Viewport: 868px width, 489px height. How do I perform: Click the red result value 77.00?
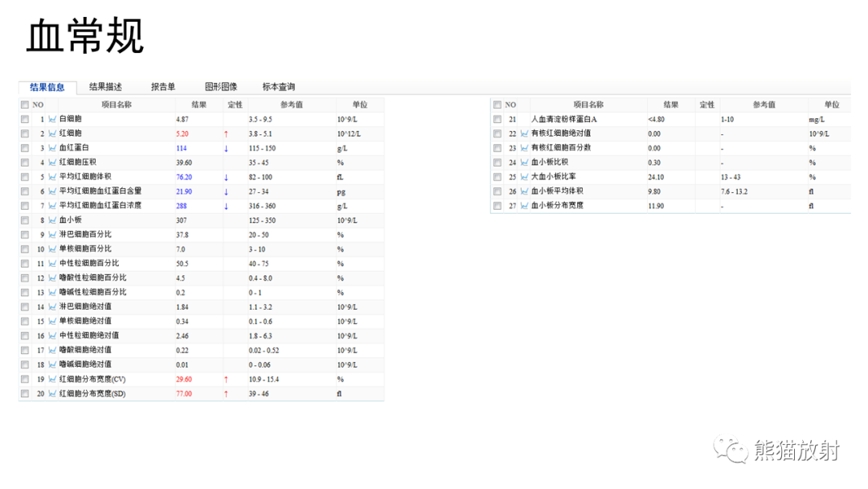tap(184, 394)
